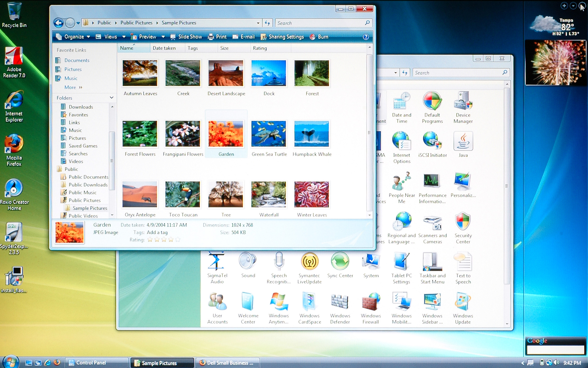The image size is (588, 368).
Task: Click the volume icon in system tray
Action: (556, 363)
